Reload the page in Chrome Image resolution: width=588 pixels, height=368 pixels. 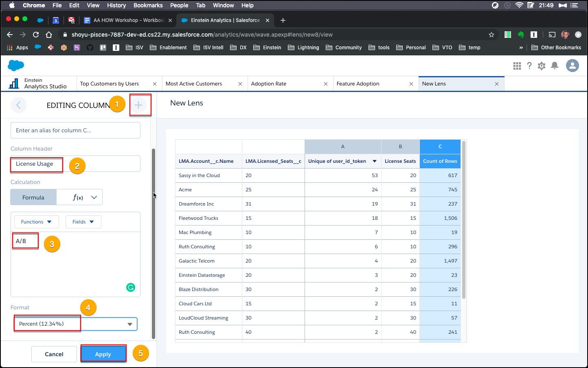coord(36,35)
